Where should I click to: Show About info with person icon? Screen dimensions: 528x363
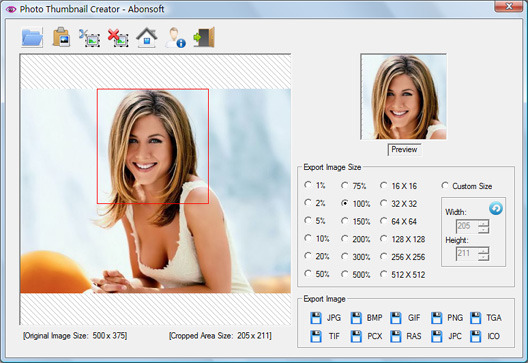pyautogui.click(x=175, y=37)
